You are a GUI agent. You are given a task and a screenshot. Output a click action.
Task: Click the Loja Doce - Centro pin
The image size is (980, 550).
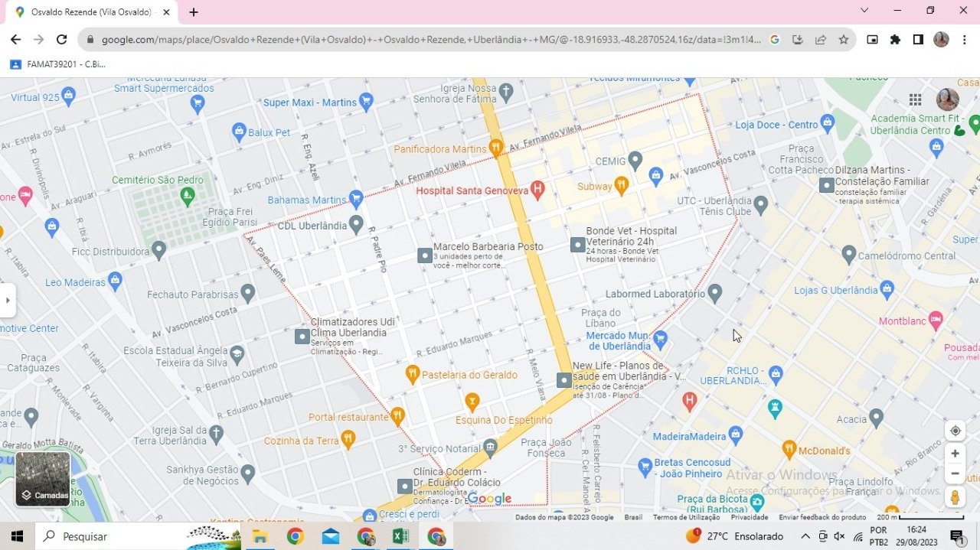(827, 122)
